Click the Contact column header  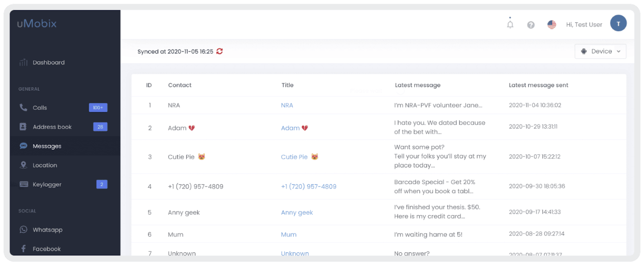coord(180,85)
